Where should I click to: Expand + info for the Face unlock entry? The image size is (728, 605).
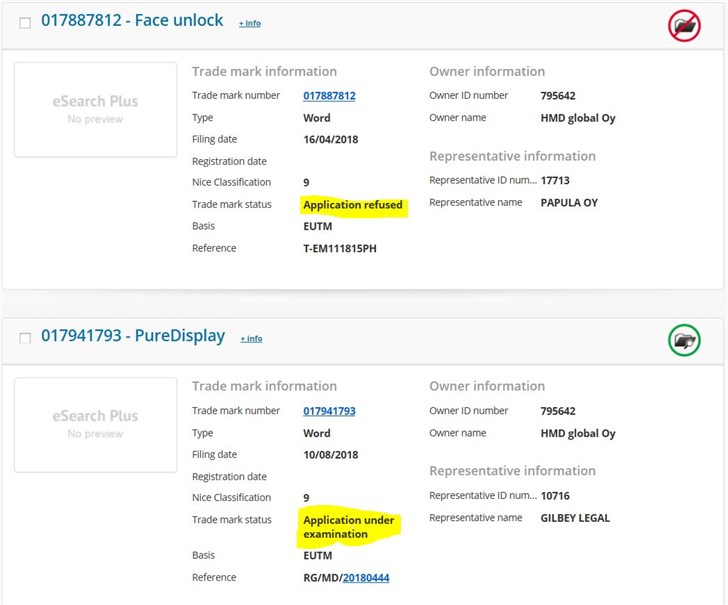click(x=250, y=23)
